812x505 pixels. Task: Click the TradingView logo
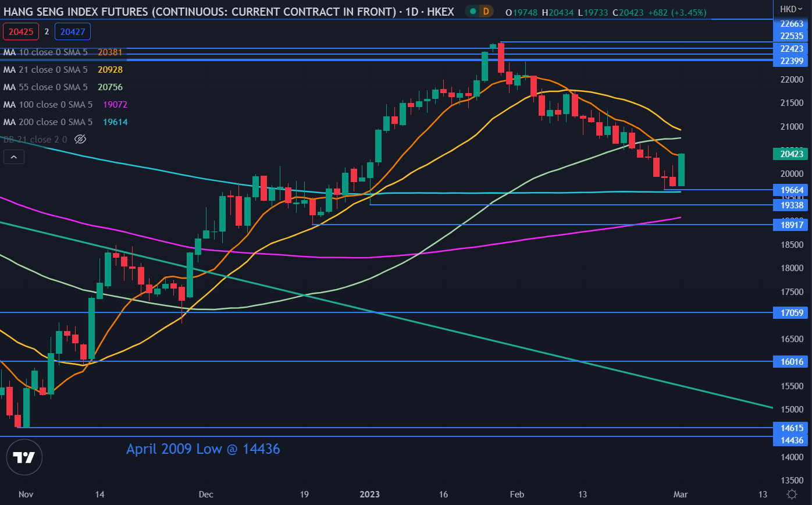click(x=24, y=458)
